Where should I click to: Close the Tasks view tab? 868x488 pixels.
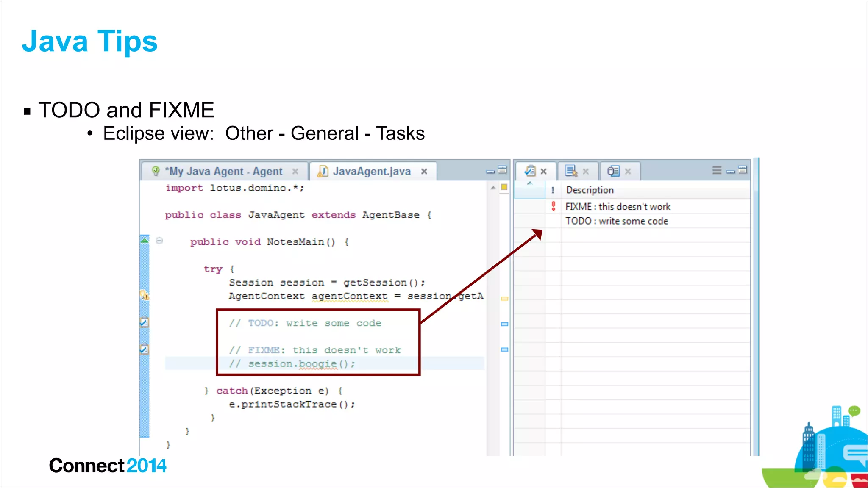pos(544,171)
